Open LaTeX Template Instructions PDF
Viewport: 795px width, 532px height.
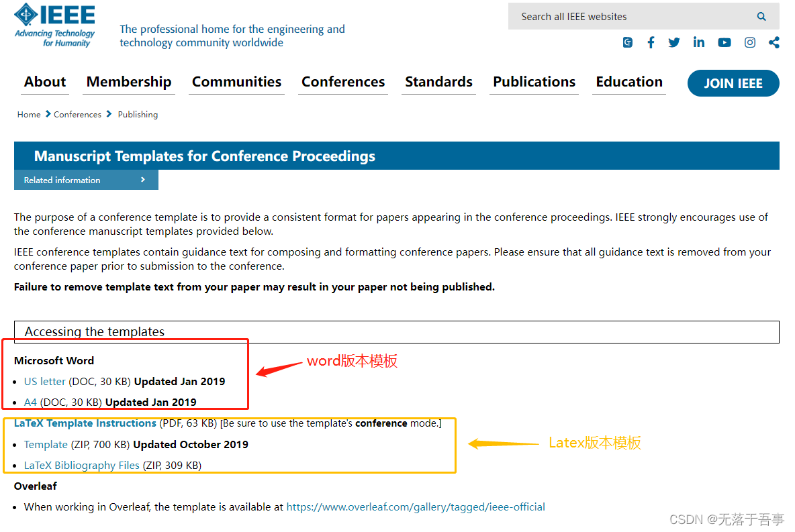pos(85,423)
